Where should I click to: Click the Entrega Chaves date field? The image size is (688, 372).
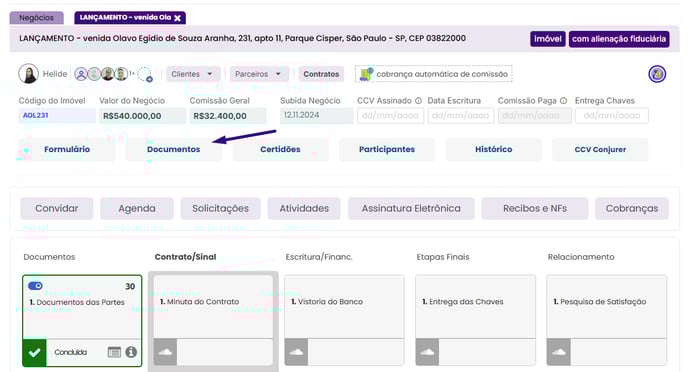coord(612,116)
